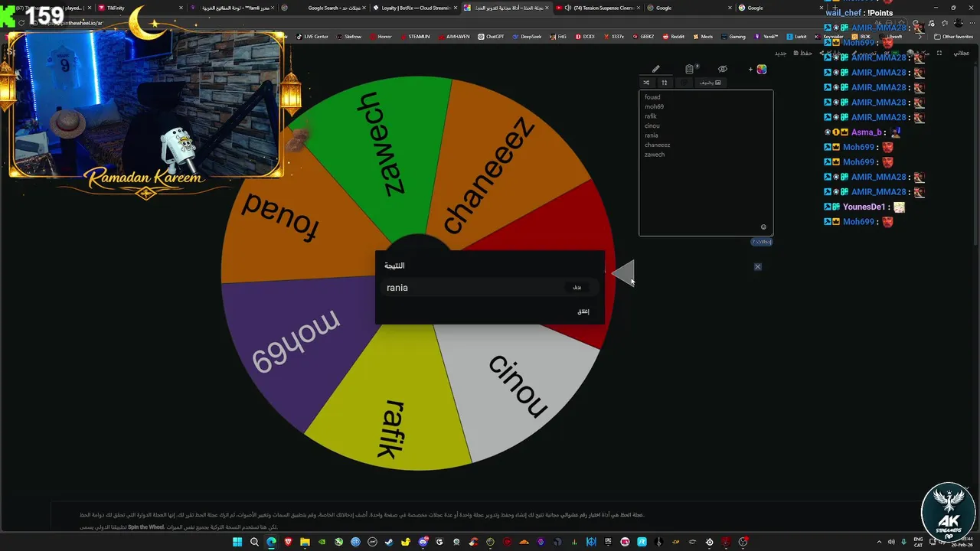This screenshot has height=551, width=980.
Task: Click the remove button beside rania result
Action: click(x=577, y=287)
